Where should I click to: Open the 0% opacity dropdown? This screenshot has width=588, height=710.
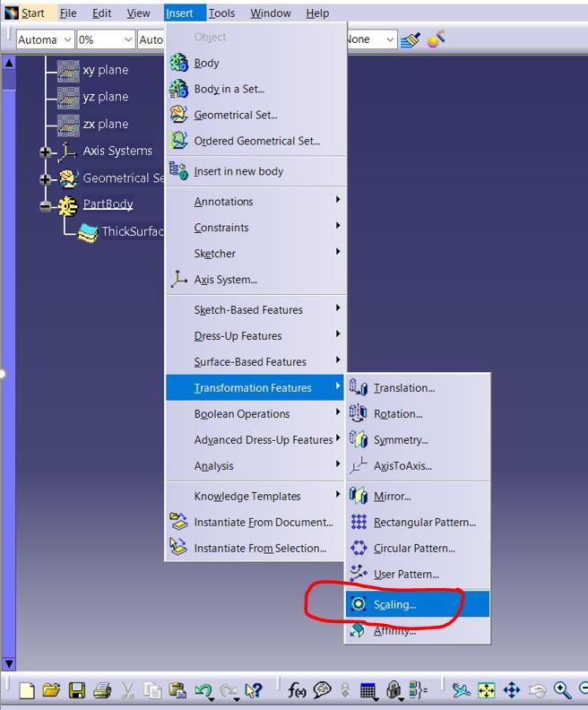[126, 39]
